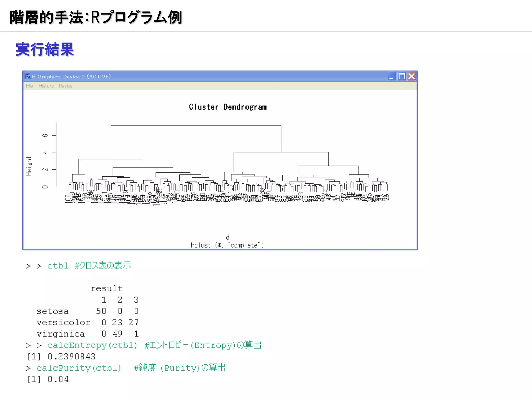Screen dimensions: 532x399
Task: Open the File menu in R Graphics window
Action: pos(29,86)
